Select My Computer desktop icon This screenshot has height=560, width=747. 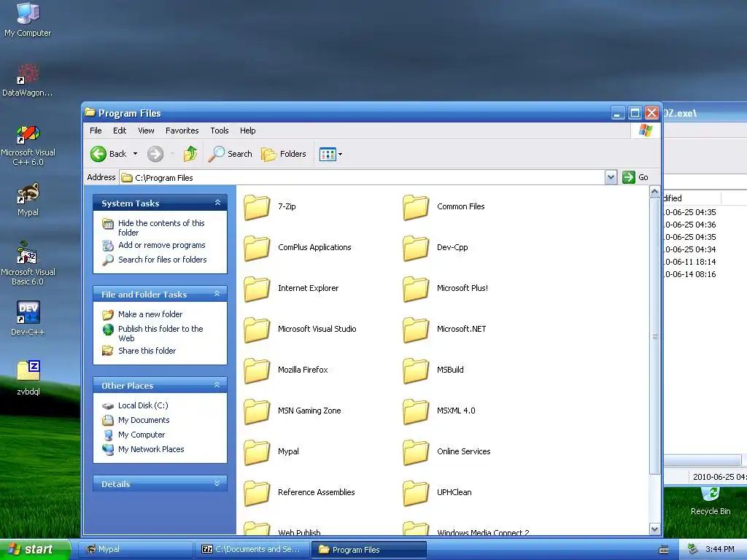[28, 13]
